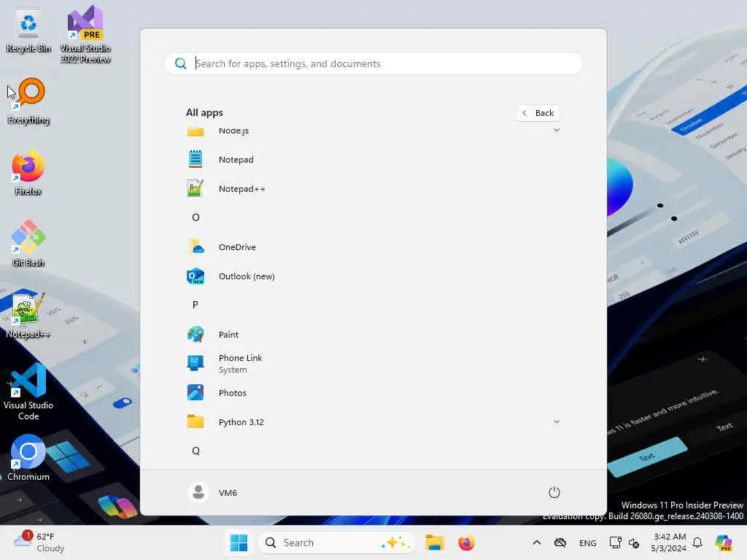Open network and volume quick settings

click(x=624, y=542)
